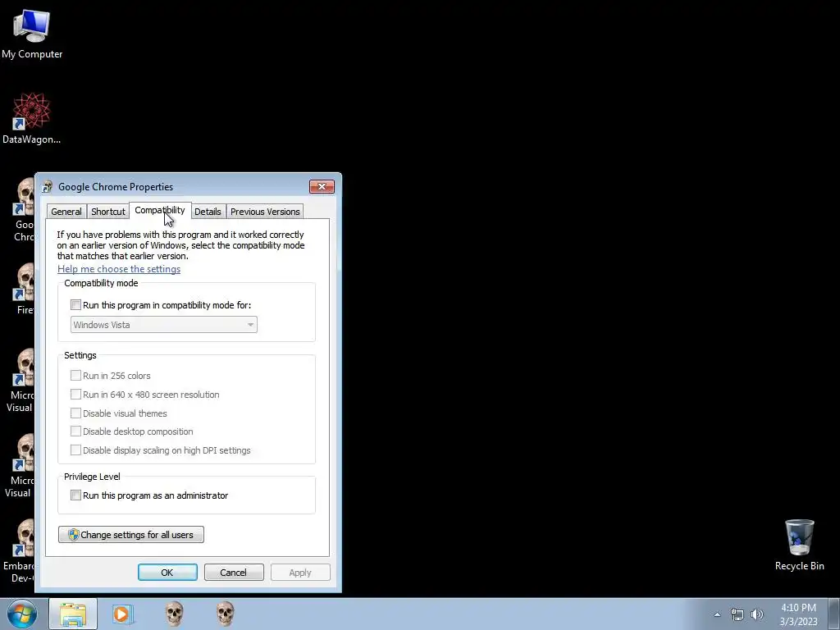Open the second skull icon in taskbar

(x=225, y=614)
